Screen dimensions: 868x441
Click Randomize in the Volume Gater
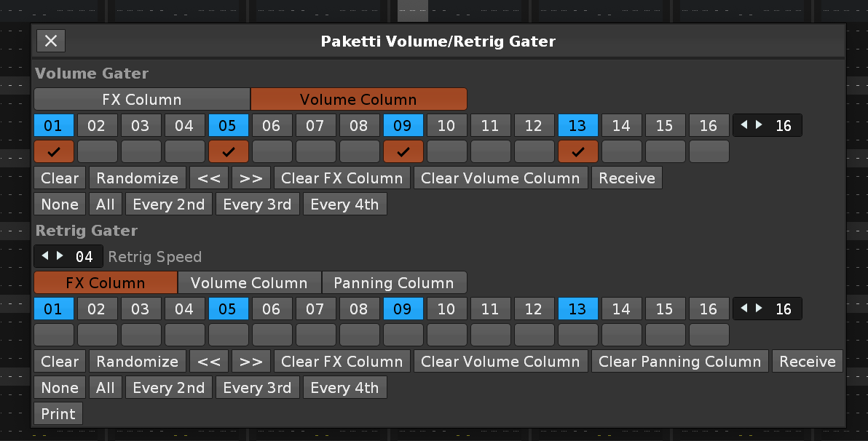[137, 178]
